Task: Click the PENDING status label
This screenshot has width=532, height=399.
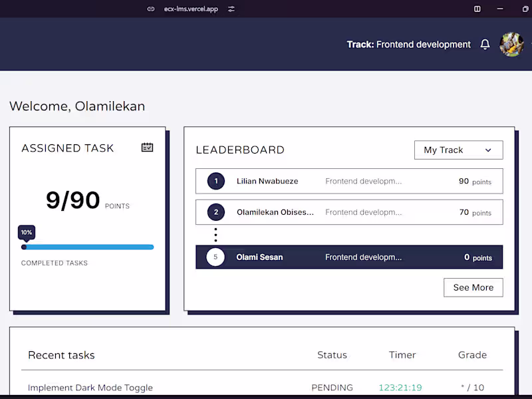Action: (332, 388)
